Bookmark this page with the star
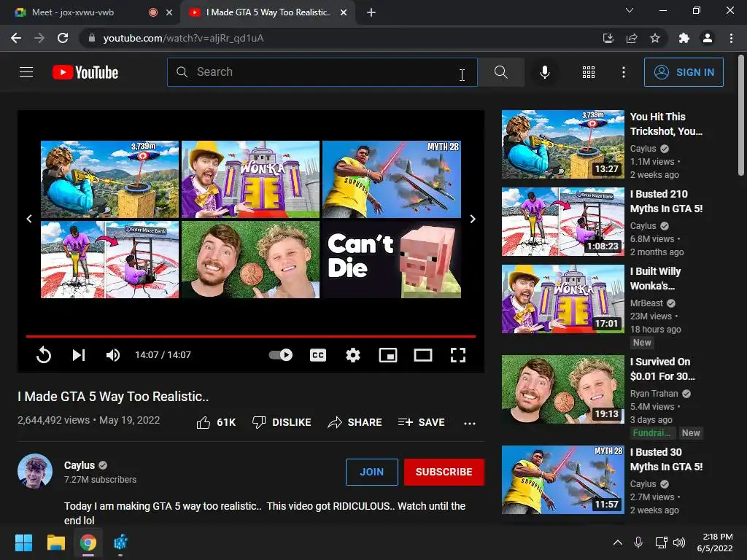Screen dimensions: 747x560 pos(655,38)
